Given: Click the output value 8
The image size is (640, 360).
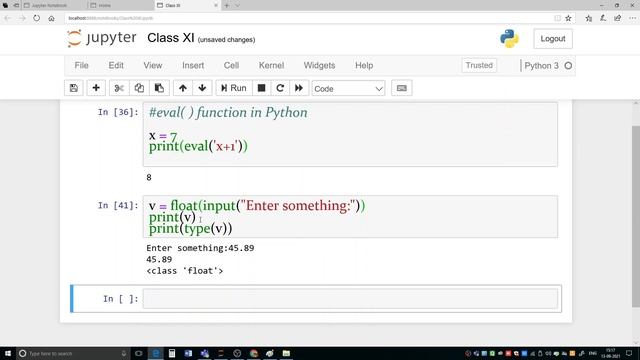Looking at the screenshot, I should tap(149, 178).
